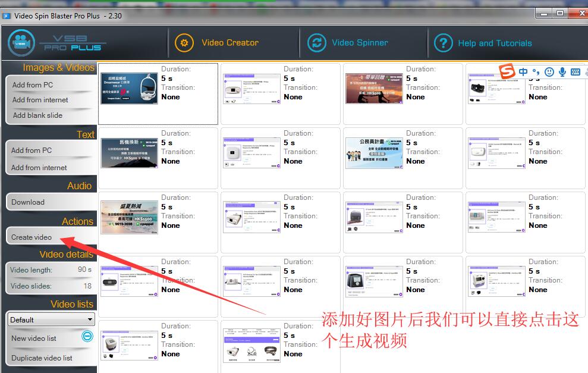The width and height of the screenshot is (588, 373).
Task: Open the Video Spinner tab
Action: (x=348, y=43)
